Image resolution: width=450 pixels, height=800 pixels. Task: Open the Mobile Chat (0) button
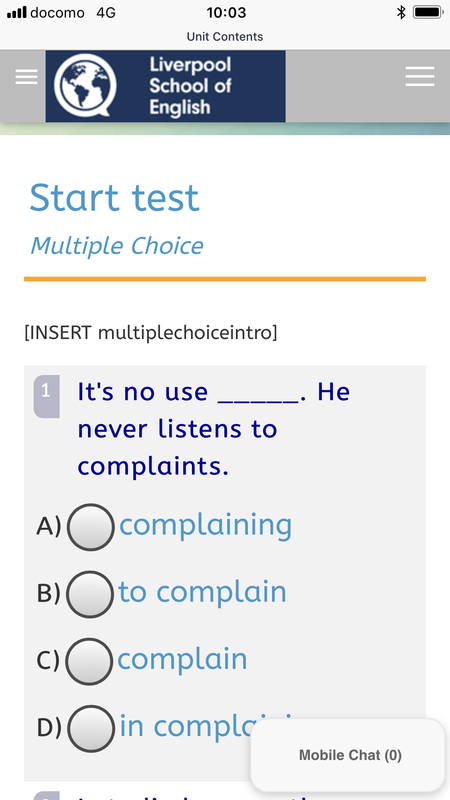point(348,755)
